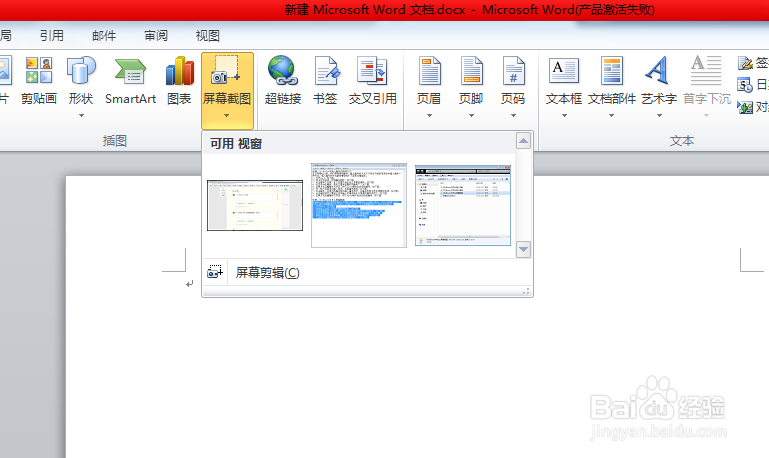Click the signature line icon
The height and width of the screenshot is (458, 769).
click(745, 63)
